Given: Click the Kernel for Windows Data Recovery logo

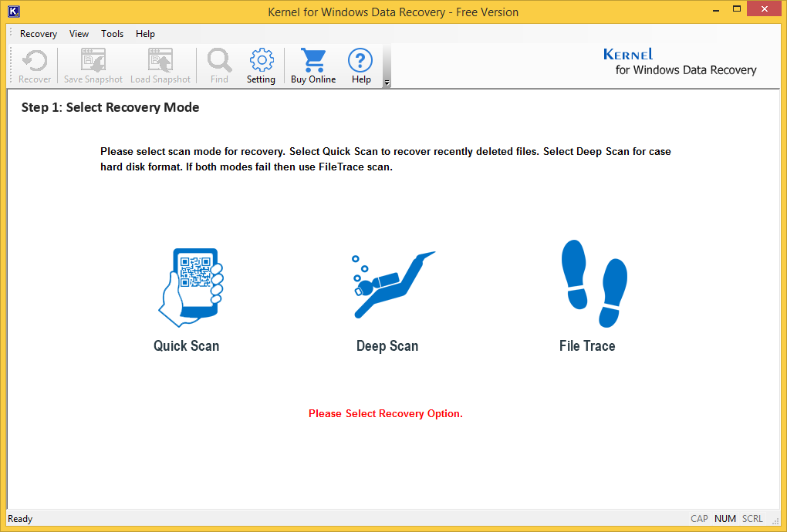Looking at the screenshot, I should tap(680, 62).
